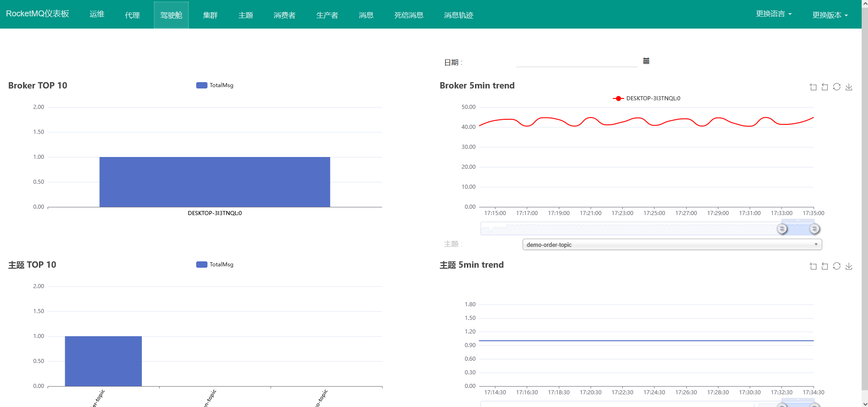
Task: Open the 更换语言 dropdown
Action: [773, 14]
